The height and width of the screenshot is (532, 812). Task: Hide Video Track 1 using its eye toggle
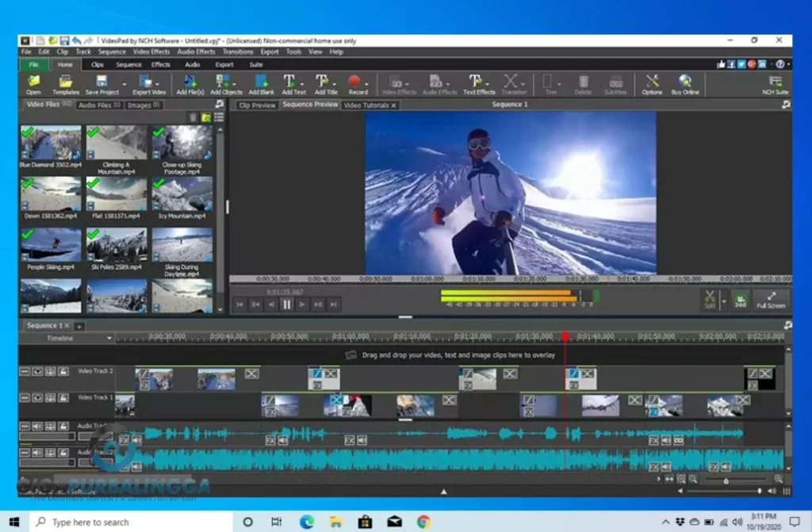click(37, 397)
